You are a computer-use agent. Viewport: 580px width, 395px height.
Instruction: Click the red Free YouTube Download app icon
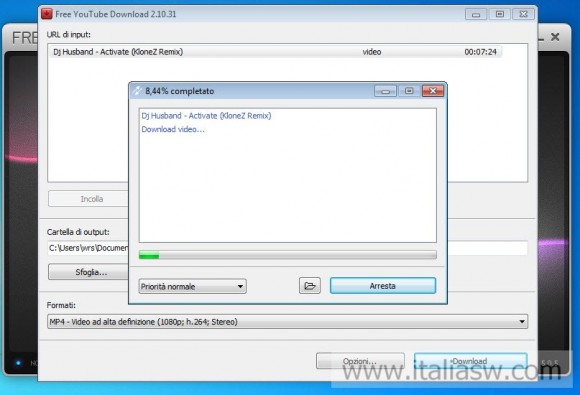pos(47,14)
